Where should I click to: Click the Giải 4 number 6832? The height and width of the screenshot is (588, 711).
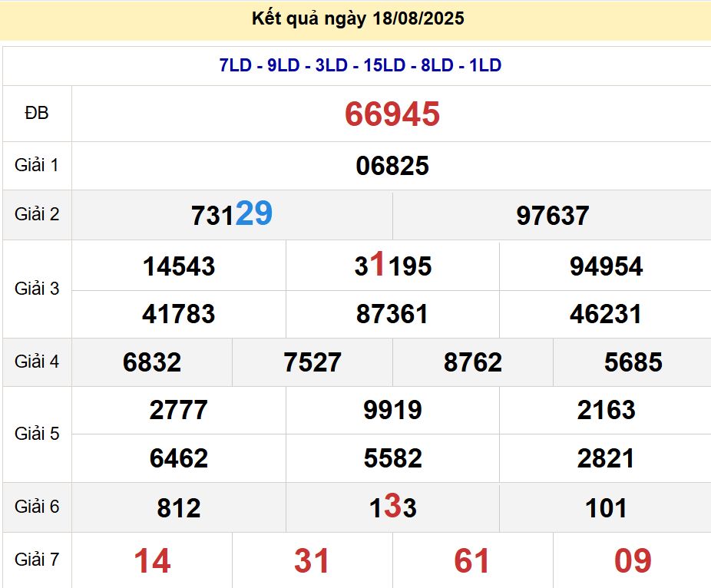tap(152, 362)
